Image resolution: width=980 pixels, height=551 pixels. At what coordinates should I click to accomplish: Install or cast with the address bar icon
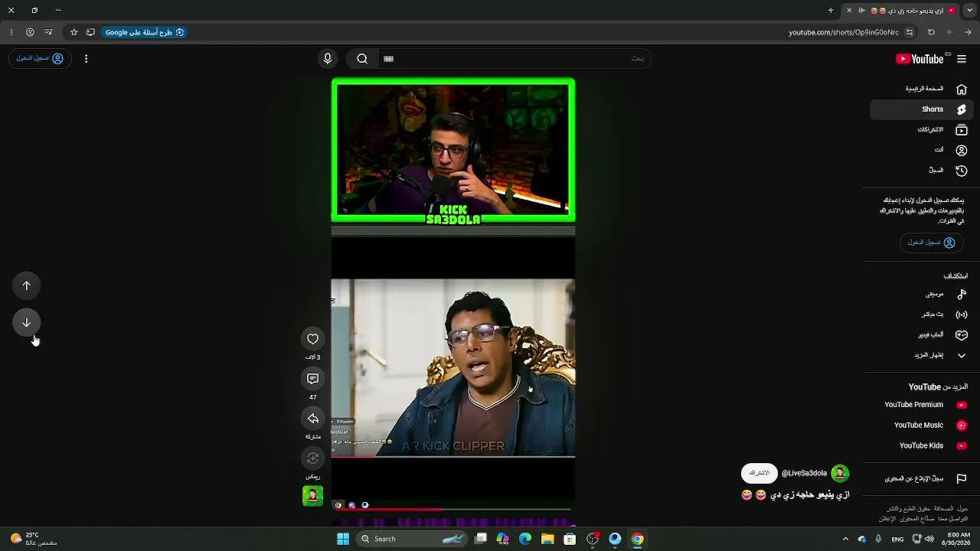90,32
